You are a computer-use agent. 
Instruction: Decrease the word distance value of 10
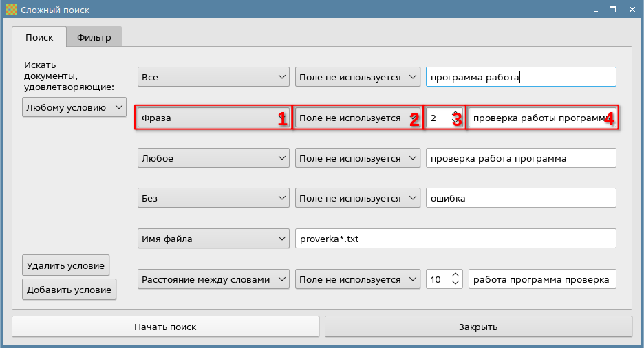455,283
